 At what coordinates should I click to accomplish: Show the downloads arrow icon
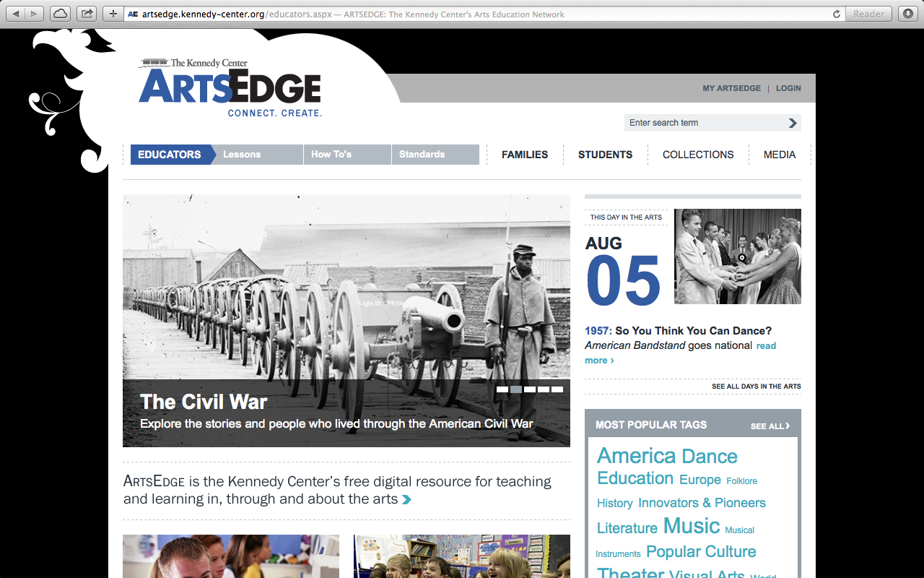pyautogui.click(x=907, y=14)
